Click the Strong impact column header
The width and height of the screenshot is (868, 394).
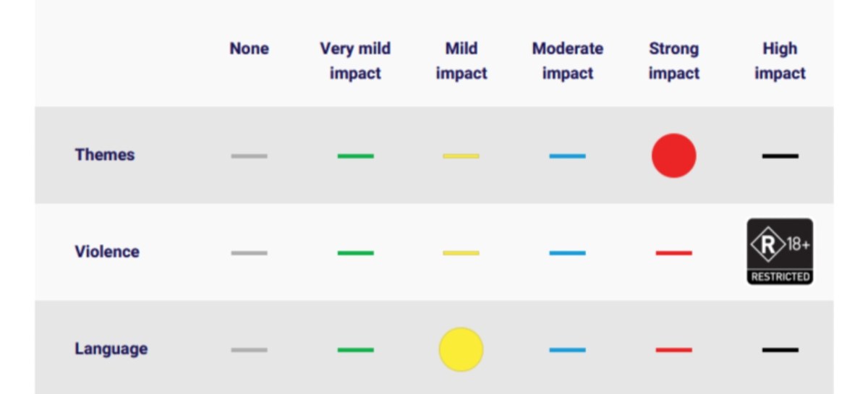(x=673, y=61)
